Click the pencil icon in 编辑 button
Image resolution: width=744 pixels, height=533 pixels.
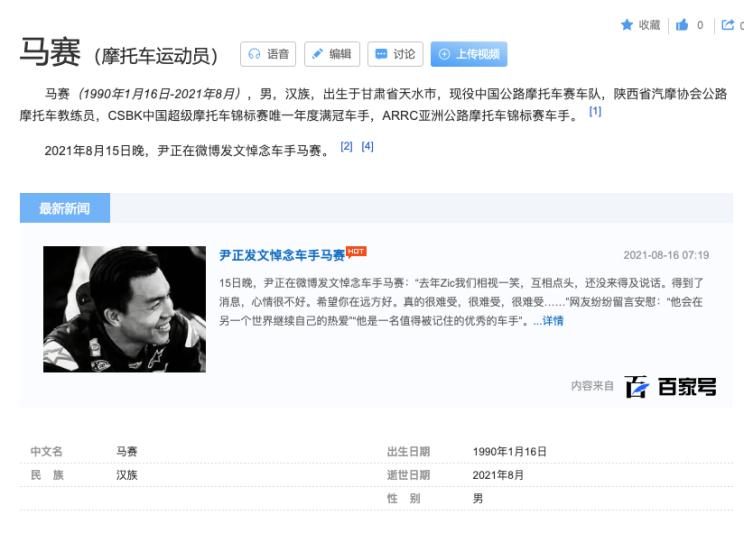point(317,54)
